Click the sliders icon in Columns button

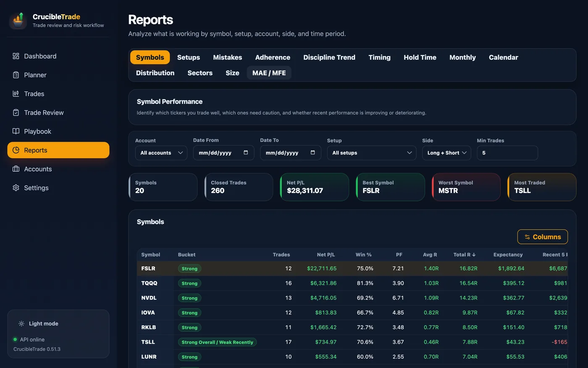(x=527, y=237)
